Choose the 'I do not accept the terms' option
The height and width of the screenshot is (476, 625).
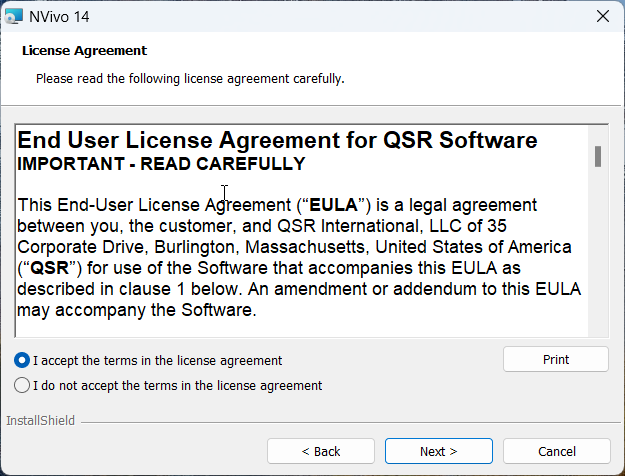[x=22, y=385]
